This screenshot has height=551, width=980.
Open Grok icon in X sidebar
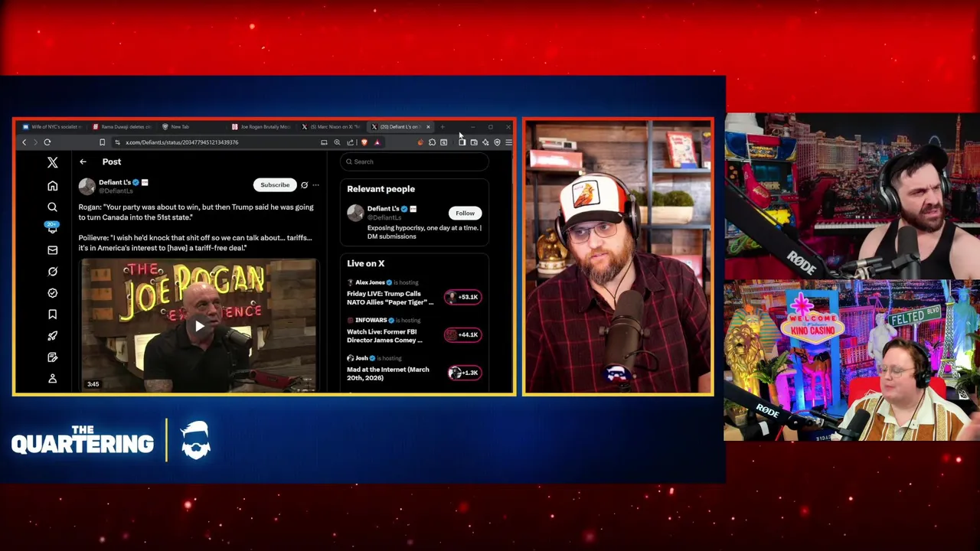coord(52,272)
